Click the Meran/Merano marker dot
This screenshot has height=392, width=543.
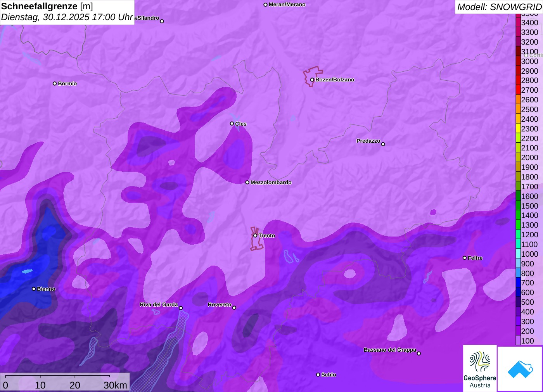pos(265,5)
